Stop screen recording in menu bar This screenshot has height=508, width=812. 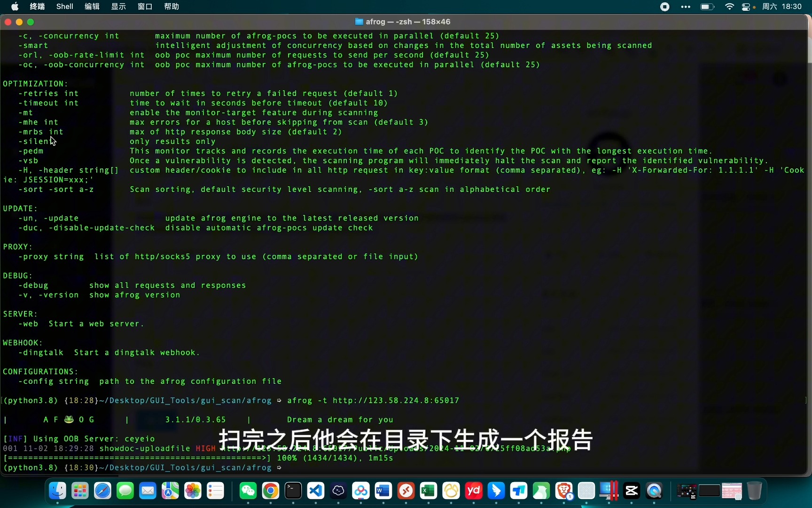[664, 7]
